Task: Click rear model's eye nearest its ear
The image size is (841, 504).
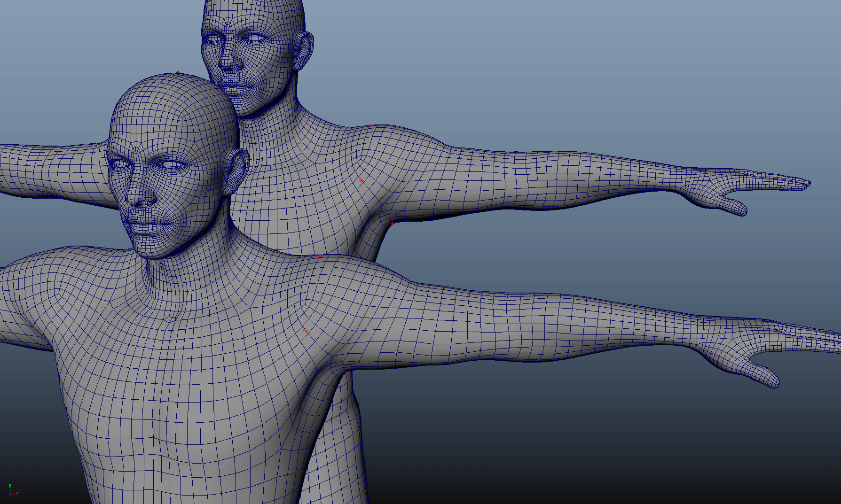Action: [x=255, y=37]
